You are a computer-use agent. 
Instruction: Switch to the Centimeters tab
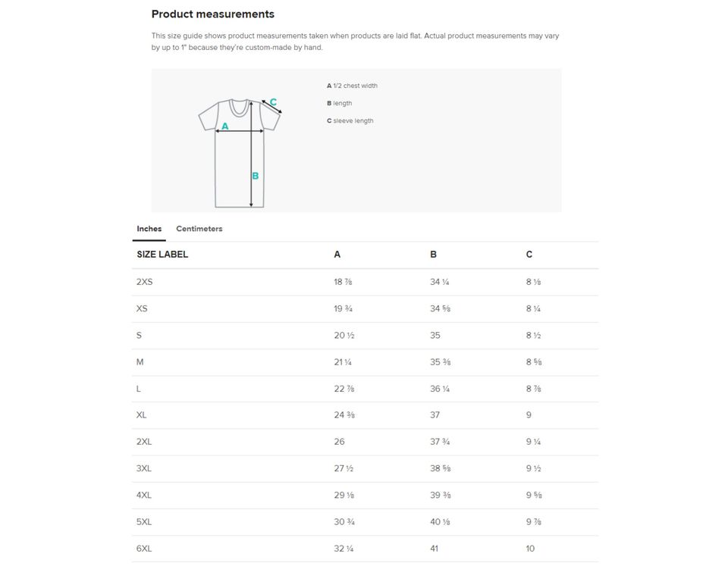point(199,229)
